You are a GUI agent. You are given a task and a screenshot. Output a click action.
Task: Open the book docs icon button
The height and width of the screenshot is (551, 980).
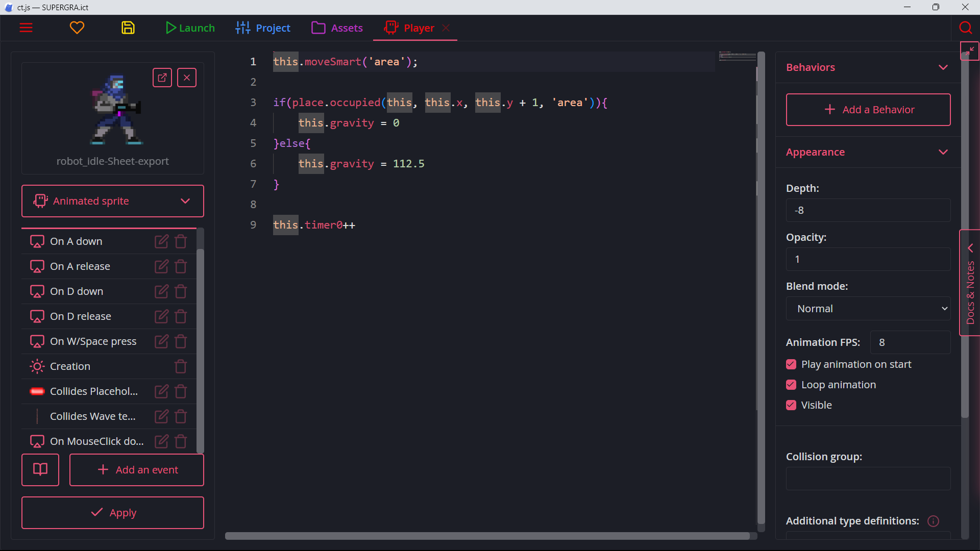[40, 469]
